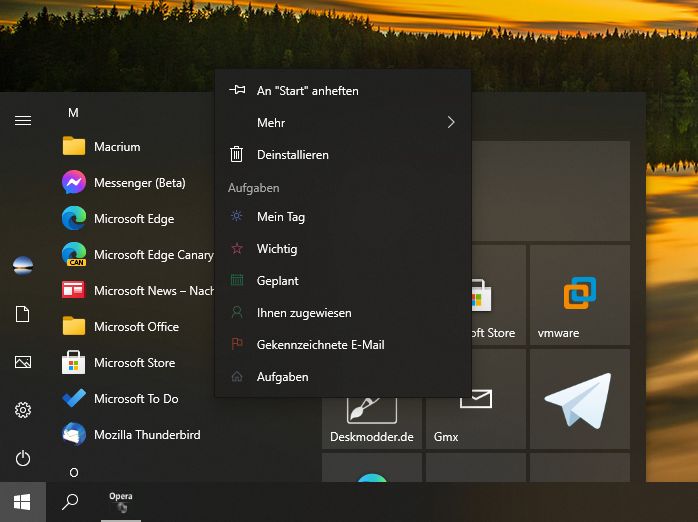Open Settings gear in Start sidebar

[23, 410]
